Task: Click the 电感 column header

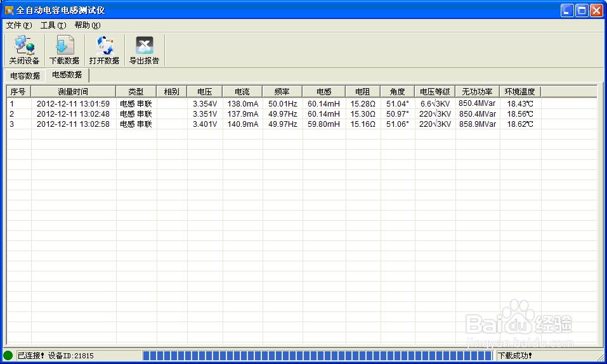Action: (x=323, y=92)
